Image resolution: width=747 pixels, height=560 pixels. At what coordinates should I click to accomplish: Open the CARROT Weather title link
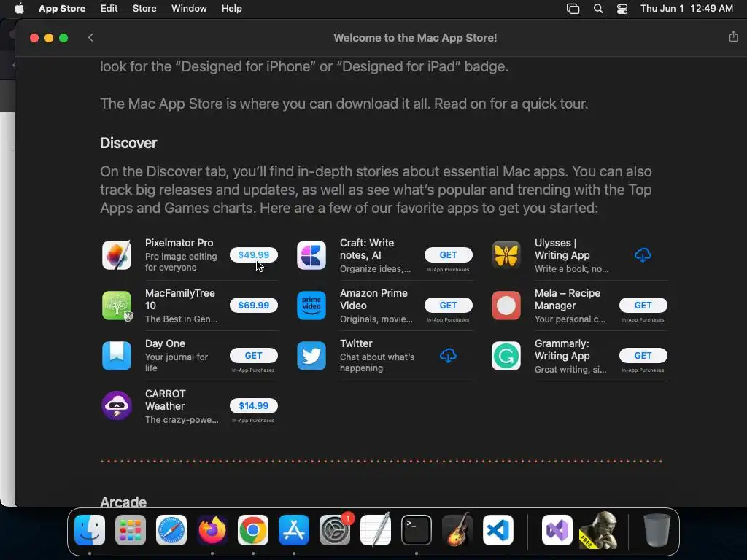tap(166, 400)
